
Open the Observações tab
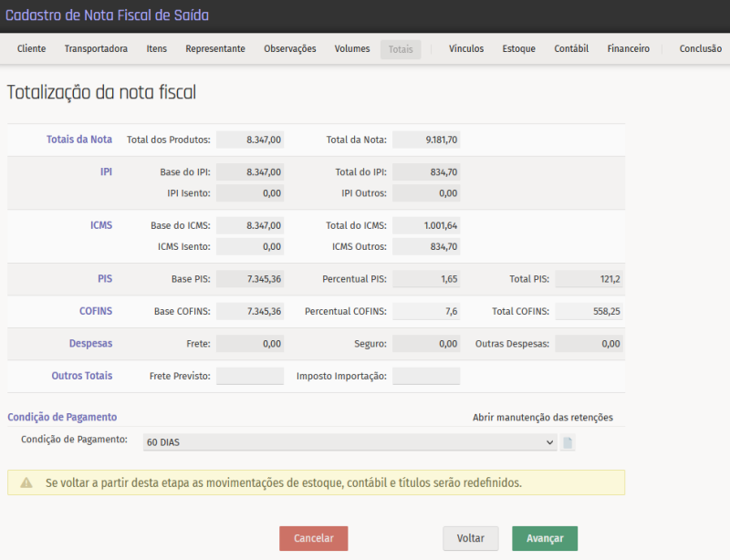pyautogui.click(x=290, y=49)
